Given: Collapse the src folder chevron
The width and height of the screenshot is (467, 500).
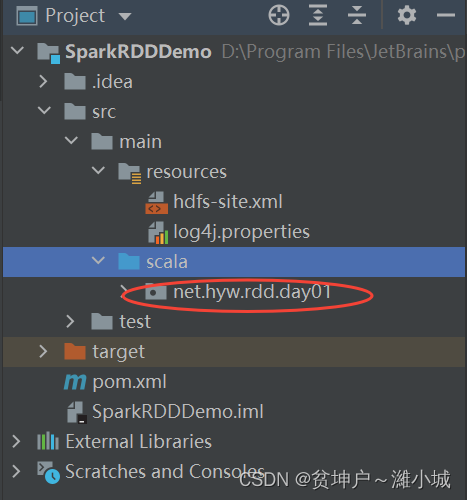Looking at the screenshot, I should coord(44,110).
